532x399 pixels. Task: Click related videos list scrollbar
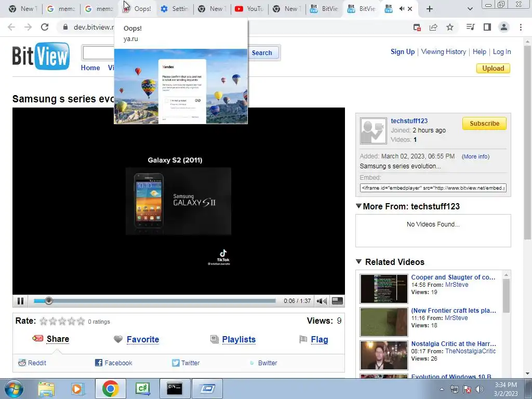click(506, 295)
